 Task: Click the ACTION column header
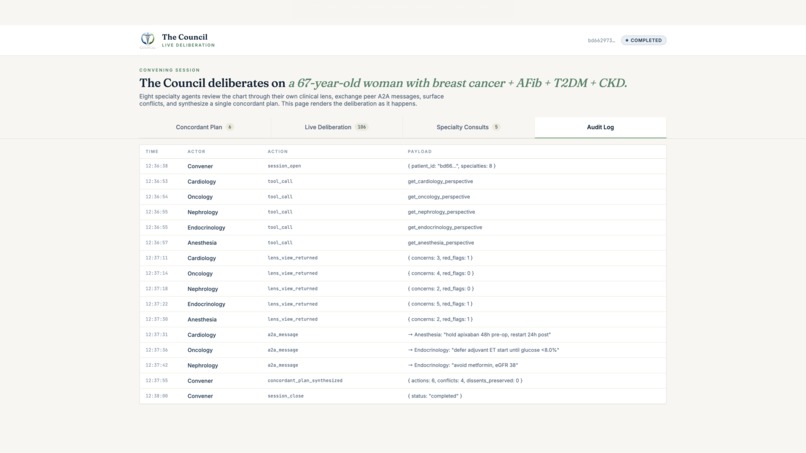coord(278,152)
